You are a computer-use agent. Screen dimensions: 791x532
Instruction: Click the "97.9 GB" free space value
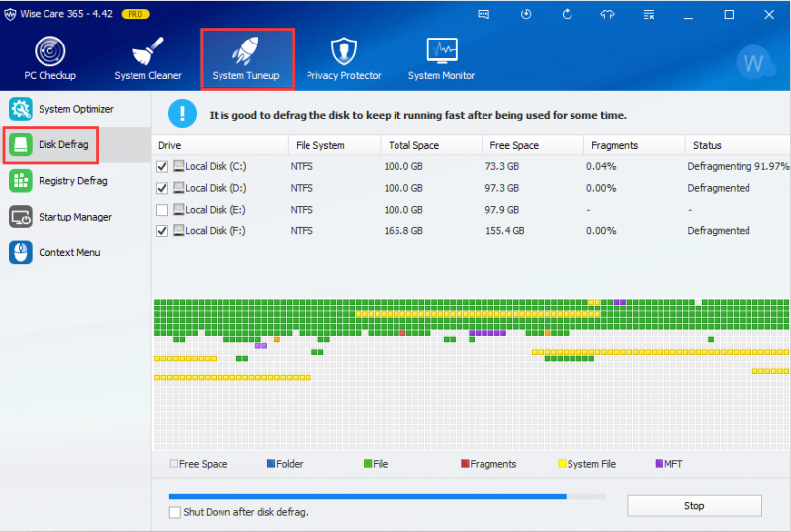(502, 210)
